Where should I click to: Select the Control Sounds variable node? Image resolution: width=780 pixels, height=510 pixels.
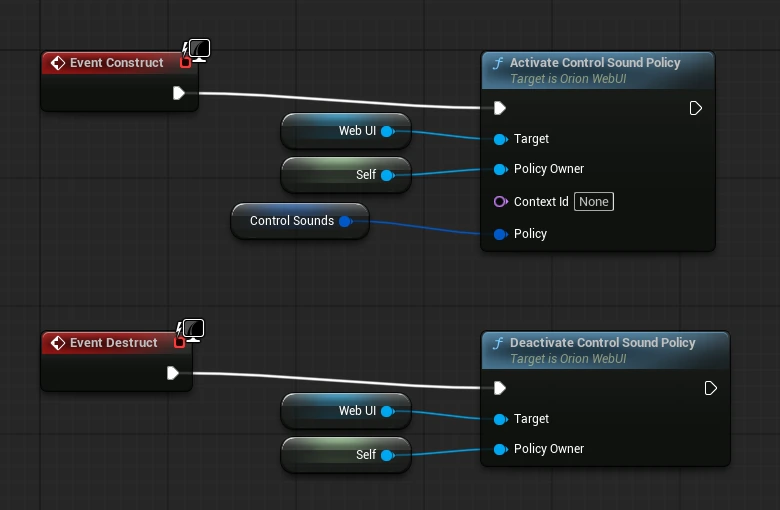[x=300, y=221]
